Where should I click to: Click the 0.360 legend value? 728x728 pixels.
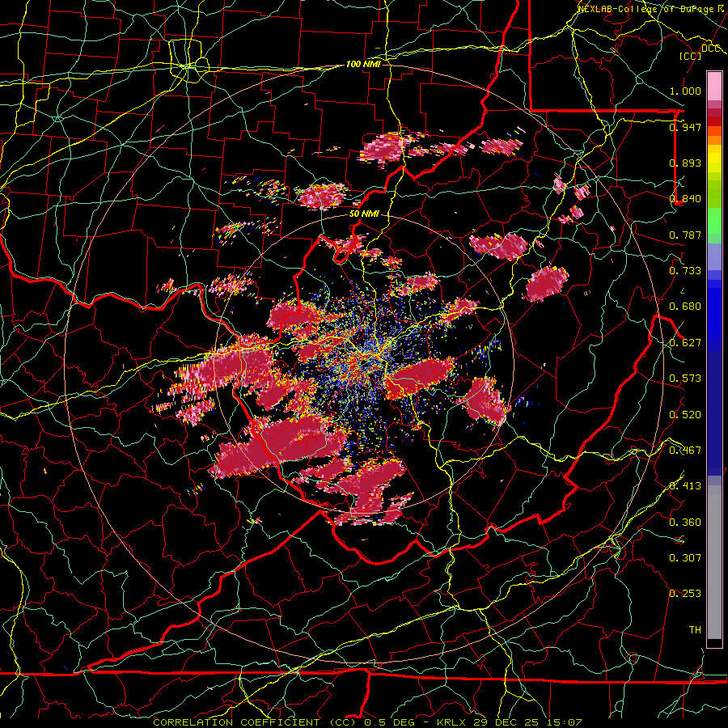tap(685, 523)
